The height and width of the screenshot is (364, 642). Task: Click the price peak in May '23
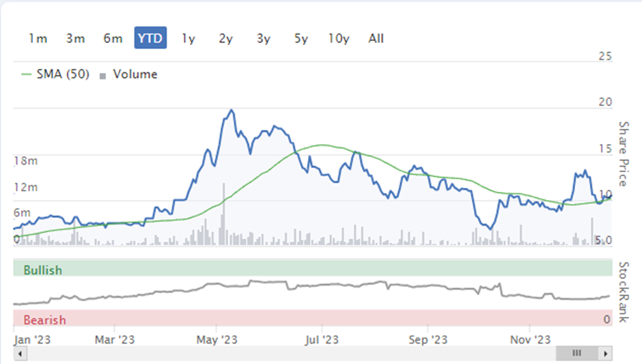(232, 110)
